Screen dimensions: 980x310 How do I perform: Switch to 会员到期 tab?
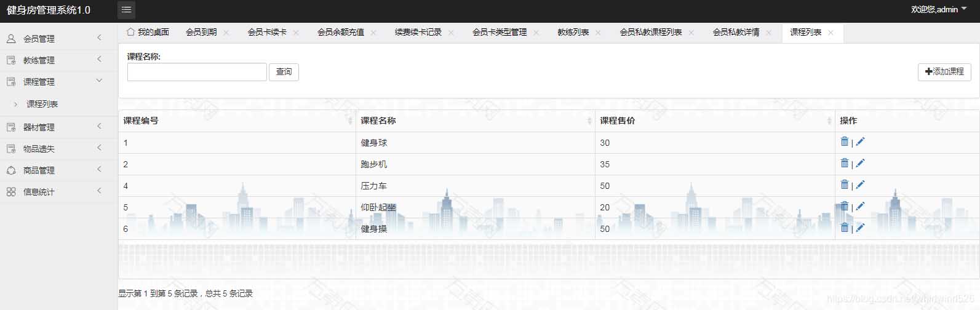(201, 32)
